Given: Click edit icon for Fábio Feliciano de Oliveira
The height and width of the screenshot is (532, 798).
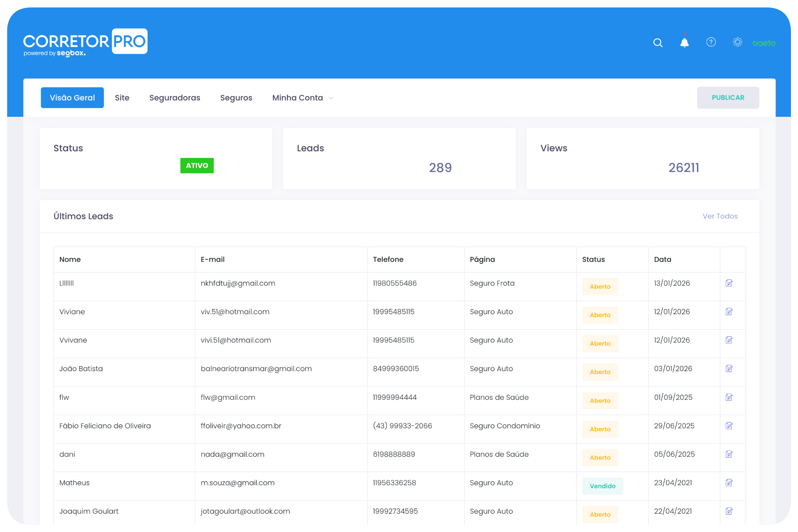Looking at the screenshot, I should coord(729,426).
